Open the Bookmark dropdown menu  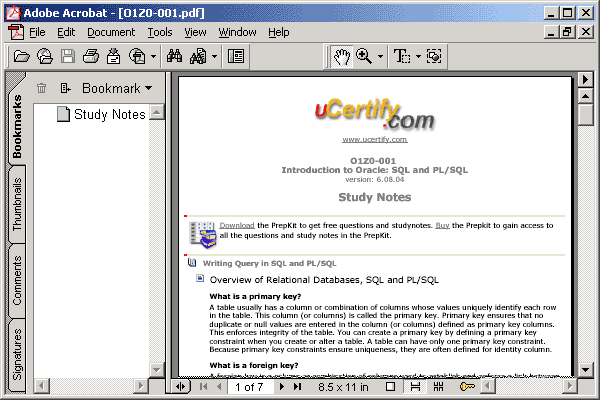117,88
